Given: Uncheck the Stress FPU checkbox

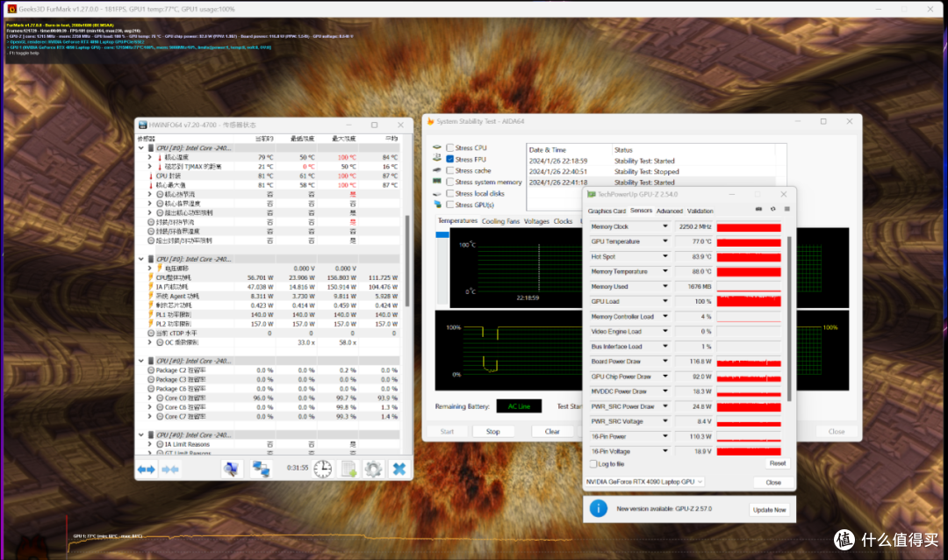Looking at the screenshot, I should (x=449, y=159).
